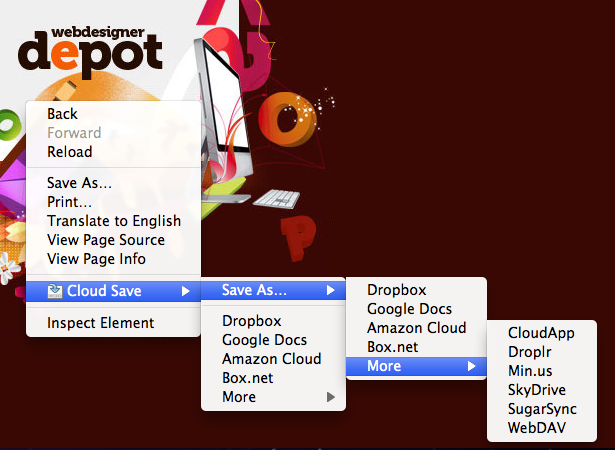Viewport: 615px width, 450px height.
Task: Choose Save As… in the main context menu
Action: coord(113,183)
